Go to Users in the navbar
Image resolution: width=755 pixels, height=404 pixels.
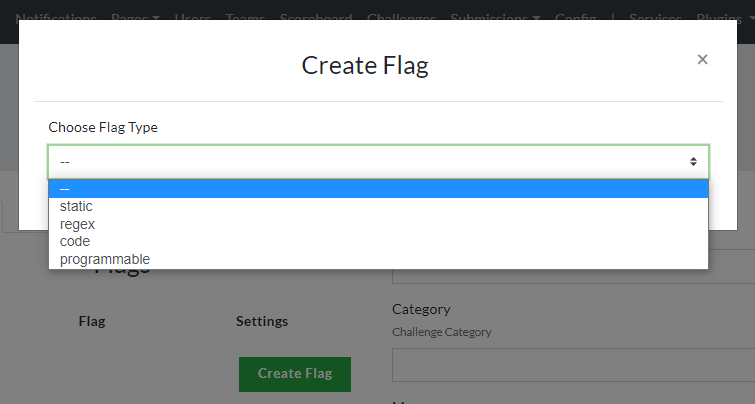[x=192, y=19]
